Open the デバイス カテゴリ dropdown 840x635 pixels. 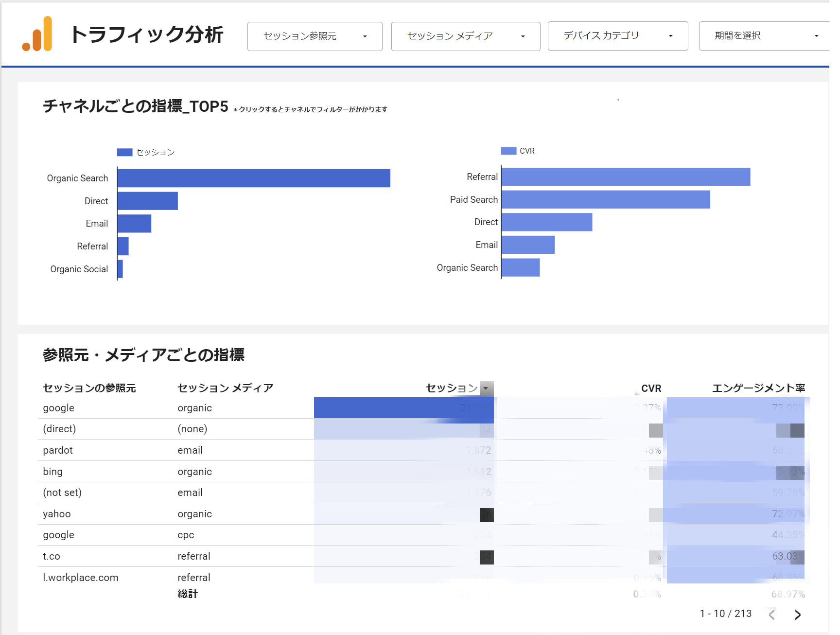coord(617,36)
